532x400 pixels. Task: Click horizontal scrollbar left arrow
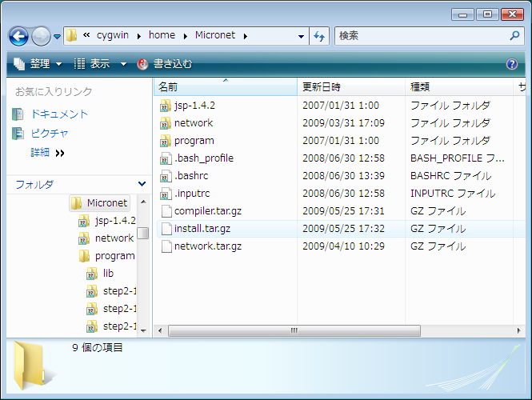pos(160,330)
